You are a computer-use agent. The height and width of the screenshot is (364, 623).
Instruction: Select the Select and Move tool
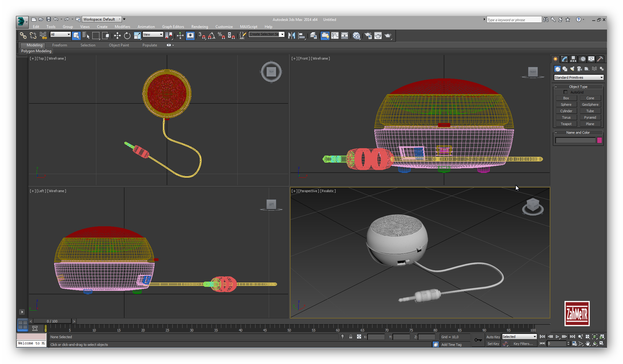click(x=117, y=36)
